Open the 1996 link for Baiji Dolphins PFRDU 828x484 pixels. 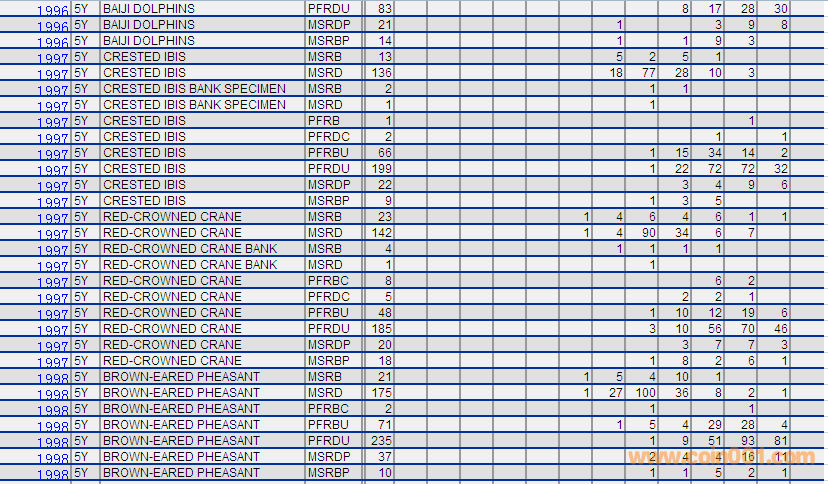(x=53, y=10)
